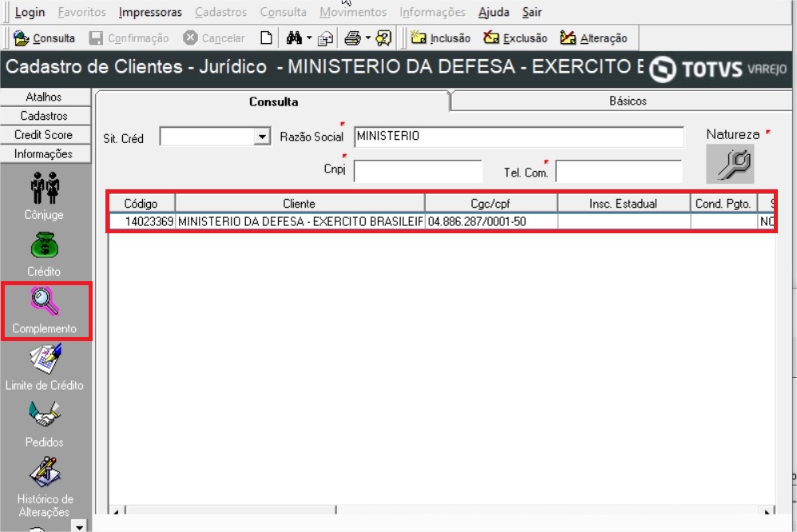Click the Natureza wrench button
Image resolution: width=797 pixels, height=532 pixels.
730,164
